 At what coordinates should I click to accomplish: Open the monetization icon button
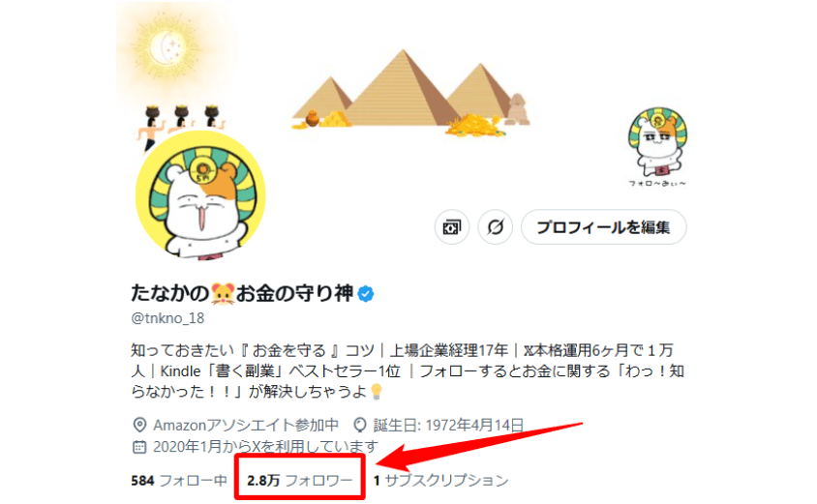[452, 227]
